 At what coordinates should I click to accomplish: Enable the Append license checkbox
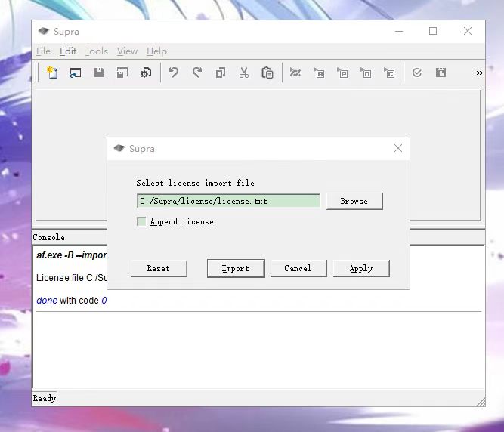tap(141, 221)
